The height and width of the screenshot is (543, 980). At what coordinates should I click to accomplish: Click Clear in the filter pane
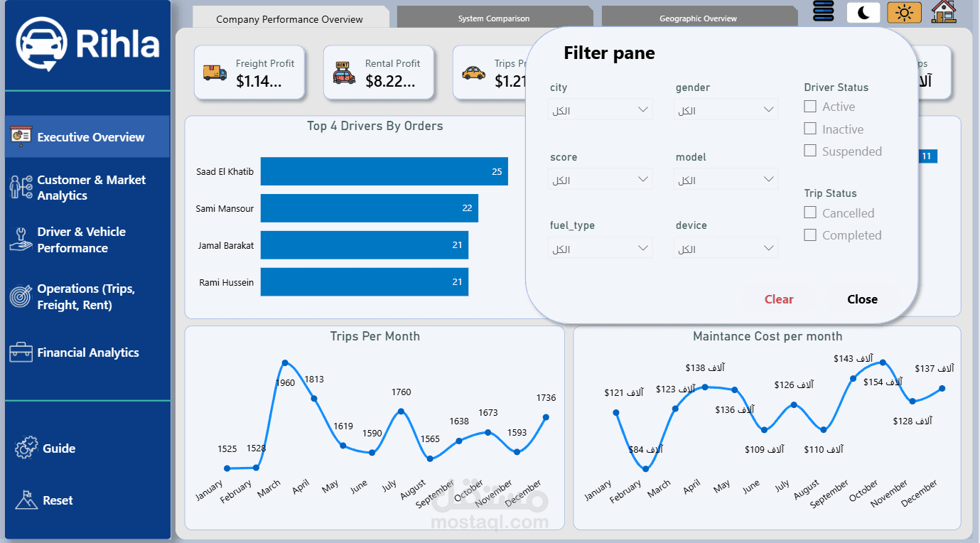click(779, 299)
